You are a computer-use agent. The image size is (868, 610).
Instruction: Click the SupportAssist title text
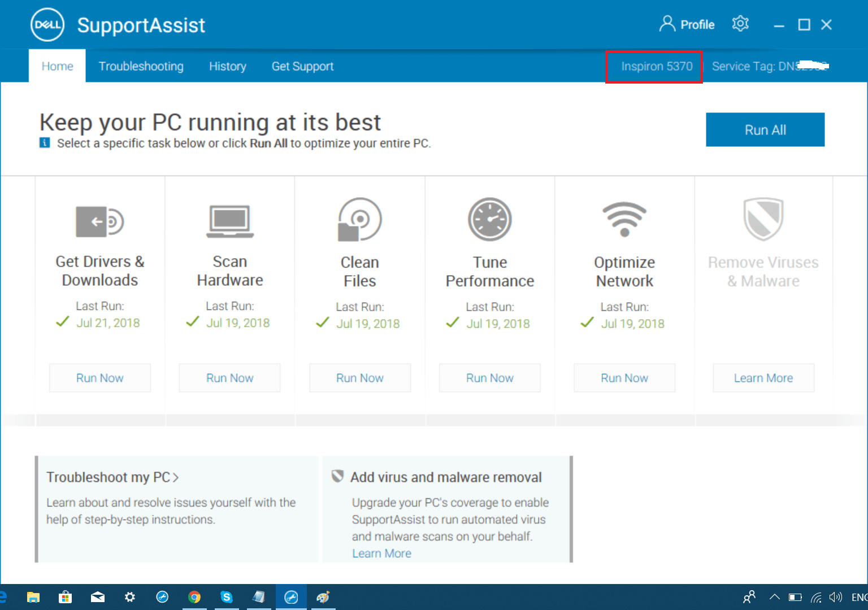141,25
